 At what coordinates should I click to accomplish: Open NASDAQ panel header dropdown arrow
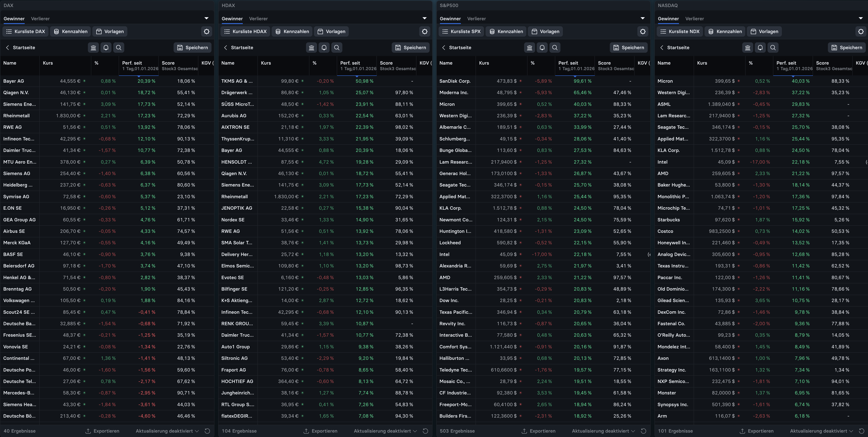pos(861,18)
